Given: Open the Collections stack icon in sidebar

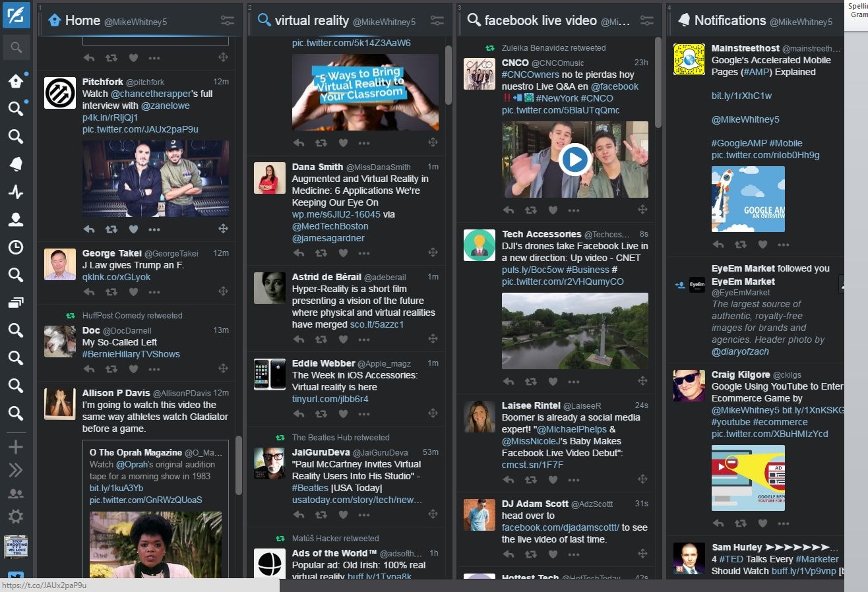Looking at the screenshot, I should [x=16, y=303].
